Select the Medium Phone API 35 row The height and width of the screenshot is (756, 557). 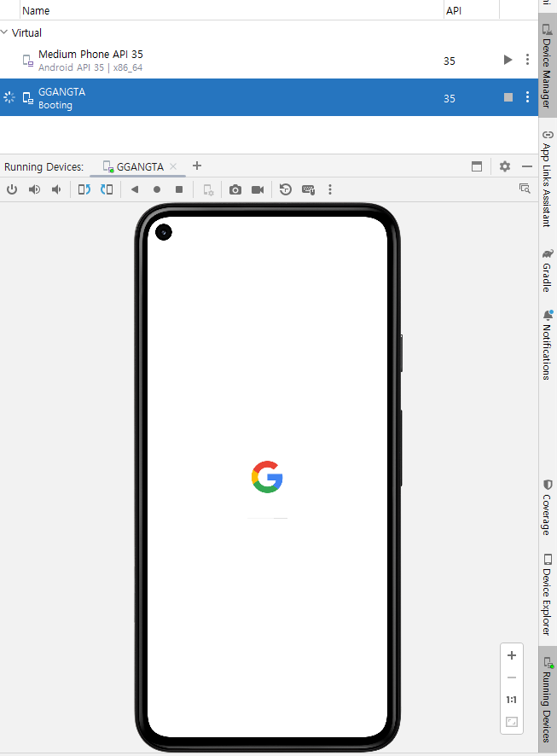point(269,61)
